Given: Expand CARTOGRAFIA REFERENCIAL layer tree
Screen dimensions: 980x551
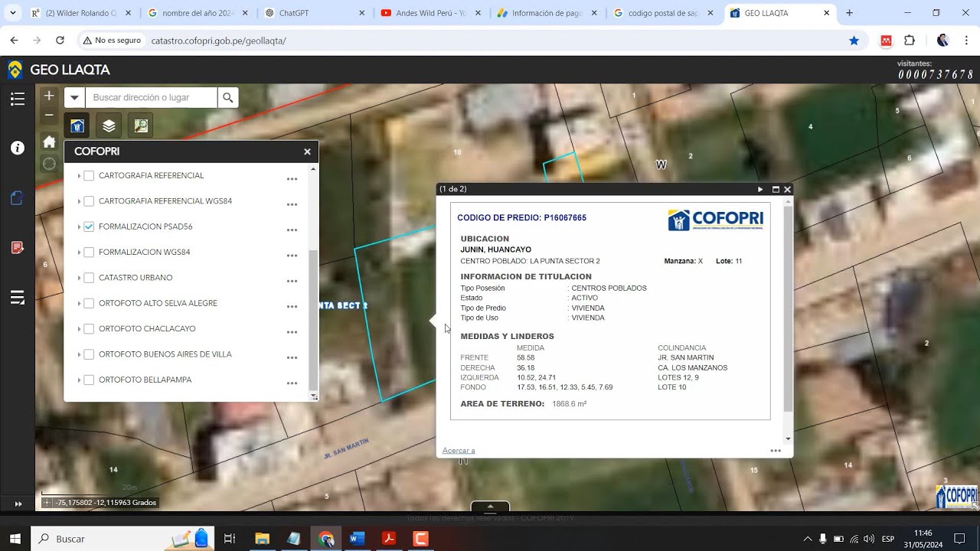Looking at the screenshot, I should point(79,176).
